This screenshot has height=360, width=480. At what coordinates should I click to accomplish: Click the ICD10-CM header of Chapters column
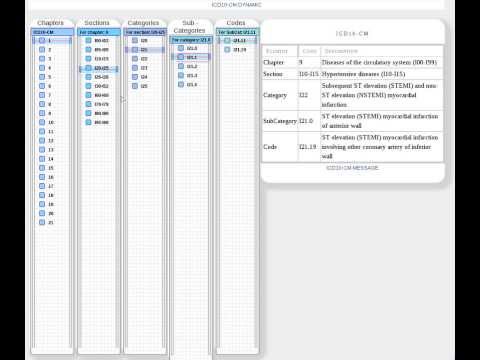coord(52,32)
